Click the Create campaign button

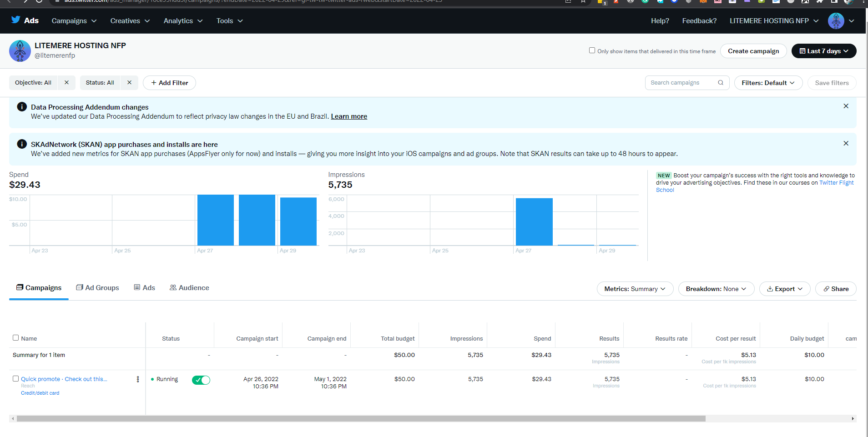(753, 51)
